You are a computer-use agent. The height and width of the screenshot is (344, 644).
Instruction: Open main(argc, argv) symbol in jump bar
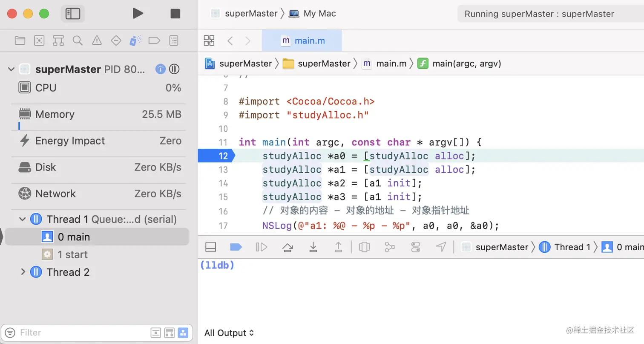point(459,64)
